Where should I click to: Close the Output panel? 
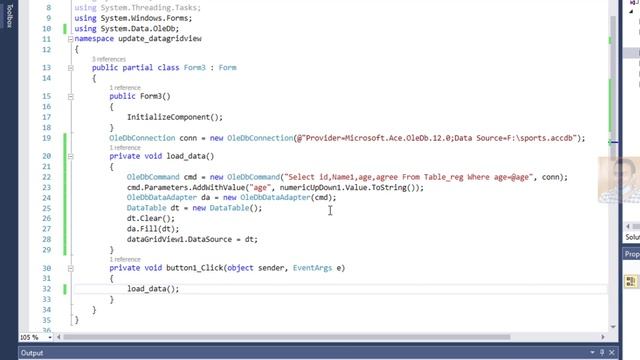pyautogui.click(x=611, y=353)
